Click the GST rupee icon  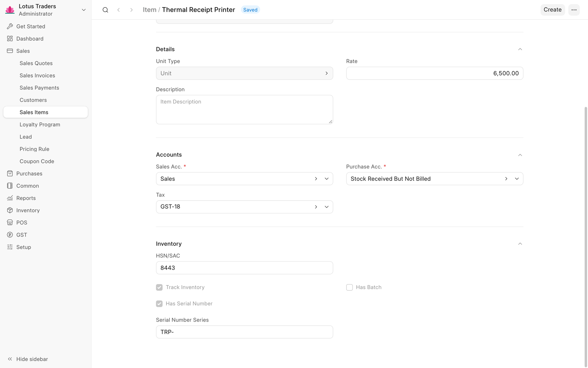[x=10, y=235]
